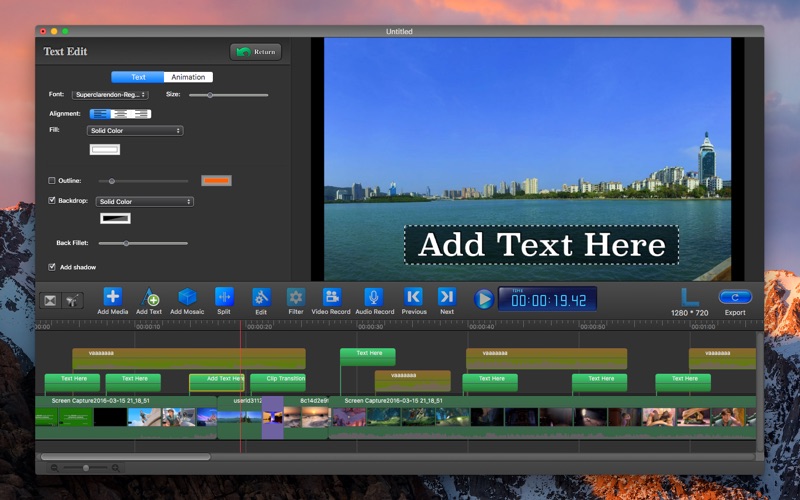Expand the Fill Solid Color dropdown
The height and width of the screenshot is (500, 800).
tap(136, 131)
